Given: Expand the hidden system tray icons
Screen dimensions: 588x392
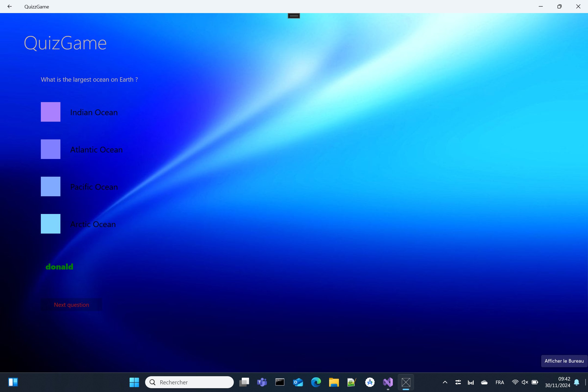Looking at the screenshot, I should (x=445, y=382).
